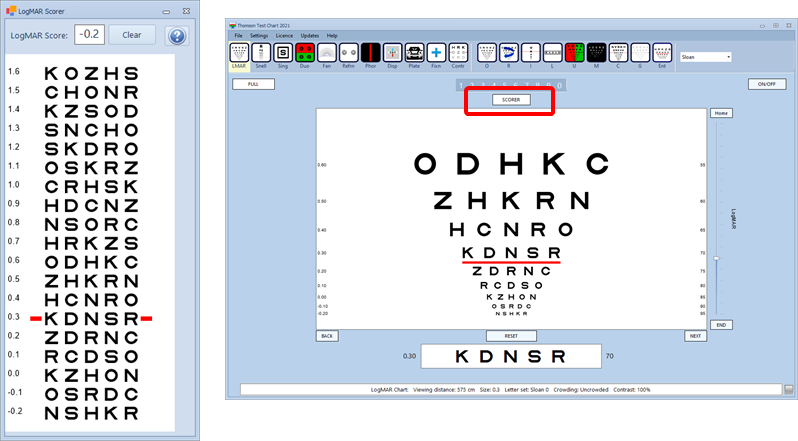Image resolution: width=798 pixels, height=441 pixels.
Task: Click the LogMAR Score input field
Action: (x=88, y=35)
